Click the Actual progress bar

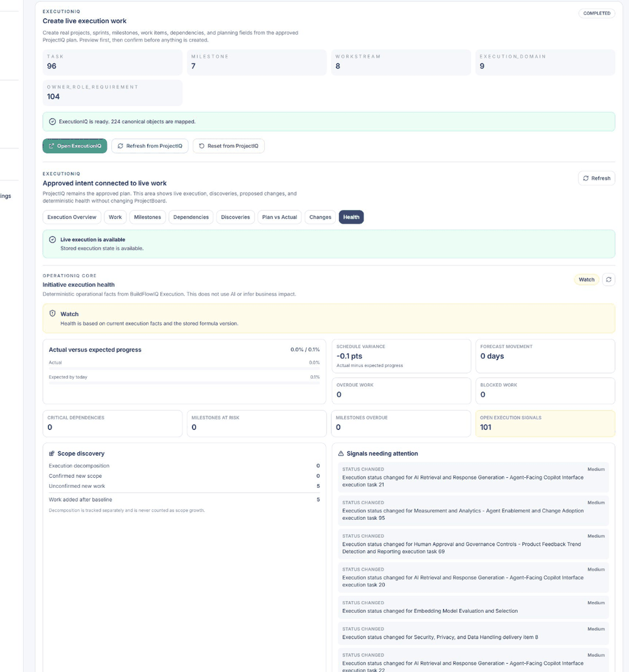[184, 368]
